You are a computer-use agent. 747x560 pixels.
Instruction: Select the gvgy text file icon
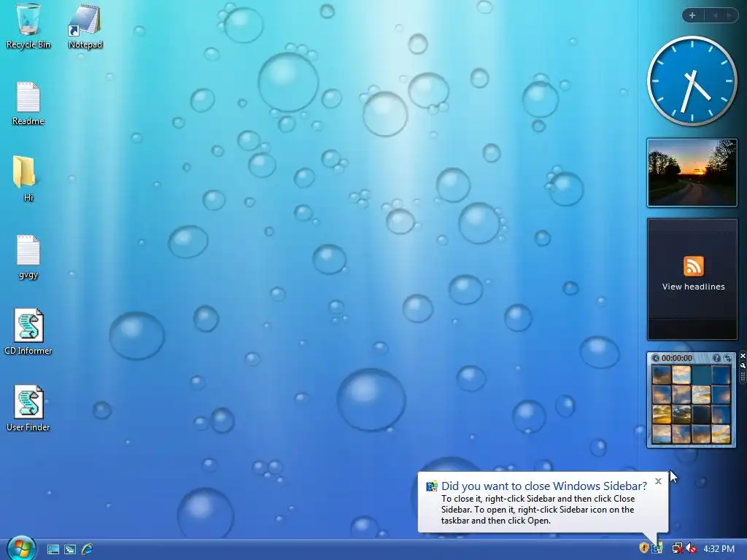[28, 256]
